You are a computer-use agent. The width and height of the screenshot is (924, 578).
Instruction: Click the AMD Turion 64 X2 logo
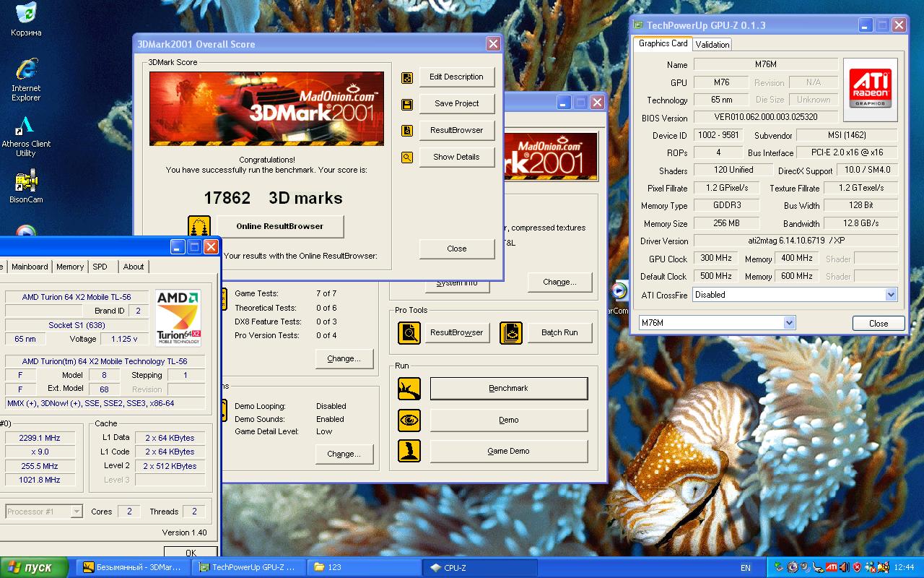point(178,318)
